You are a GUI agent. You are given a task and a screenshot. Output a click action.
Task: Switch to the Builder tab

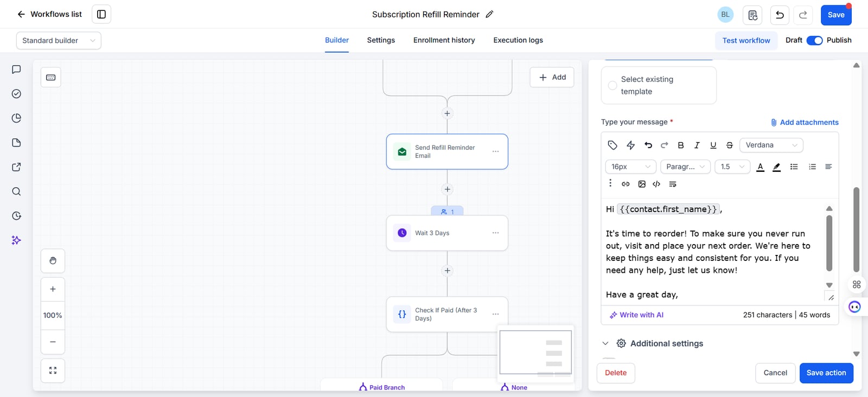tap(337, 40)
